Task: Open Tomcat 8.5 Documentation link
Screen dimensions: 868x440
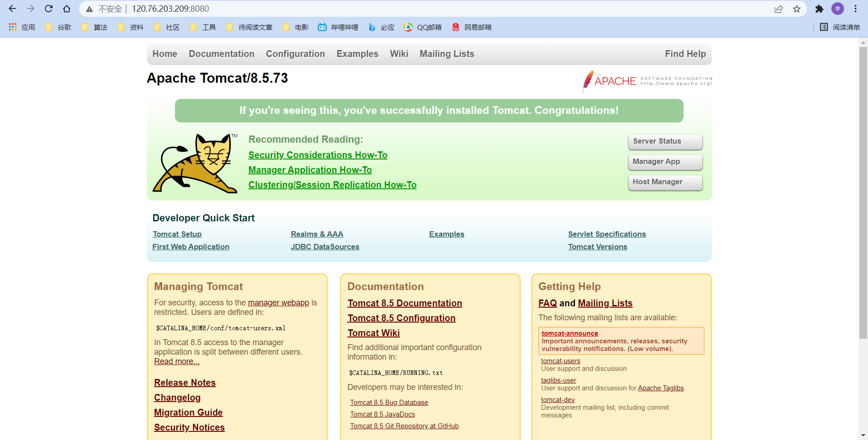Action: (405, 303)
